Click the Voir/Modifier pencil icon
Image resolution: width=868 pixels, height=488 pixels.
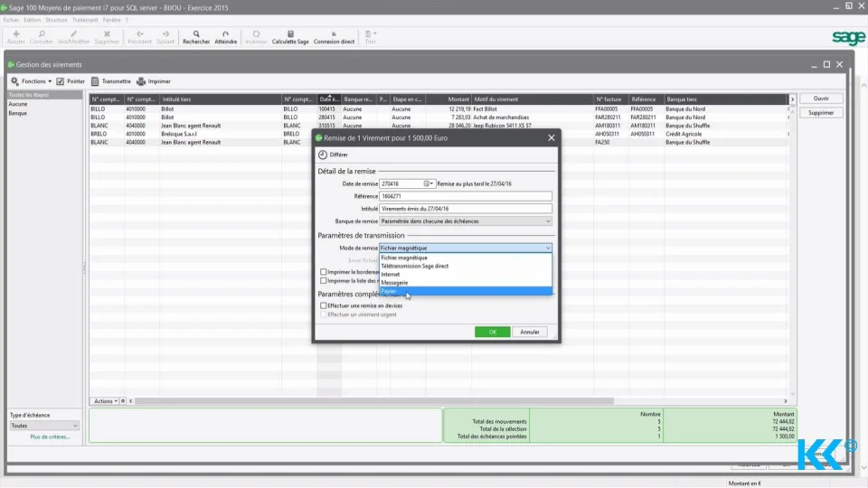[73, 37]
